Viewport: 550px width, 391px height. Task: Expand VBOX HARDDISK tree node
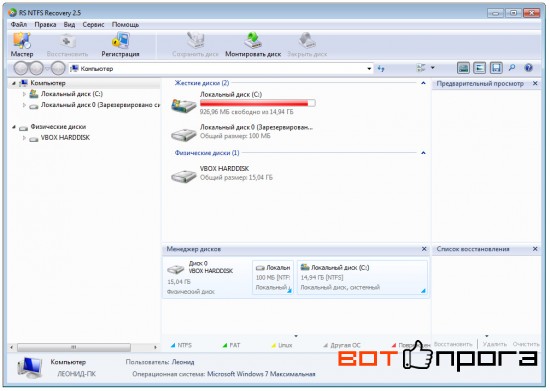tap(24, 138)
